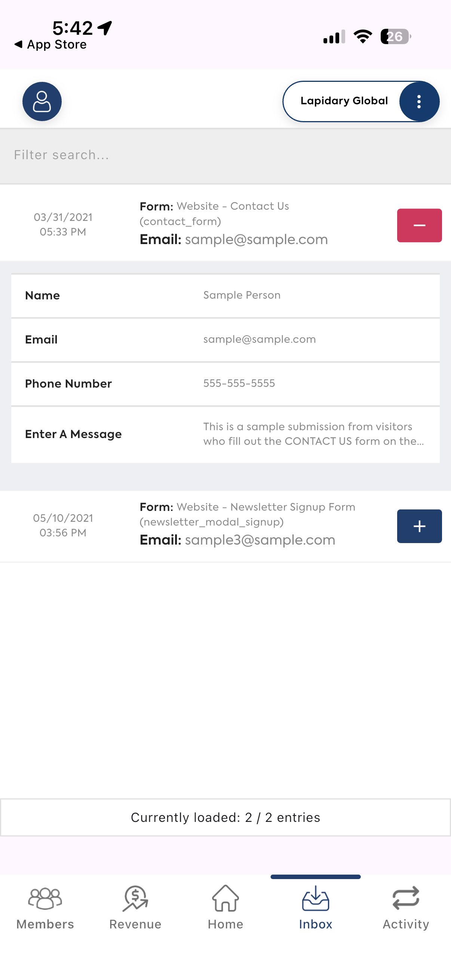The width and height of the screenshot is (451, 980).
Task: Tap the sample3@sample.com email entry
Action: [260, 540]
